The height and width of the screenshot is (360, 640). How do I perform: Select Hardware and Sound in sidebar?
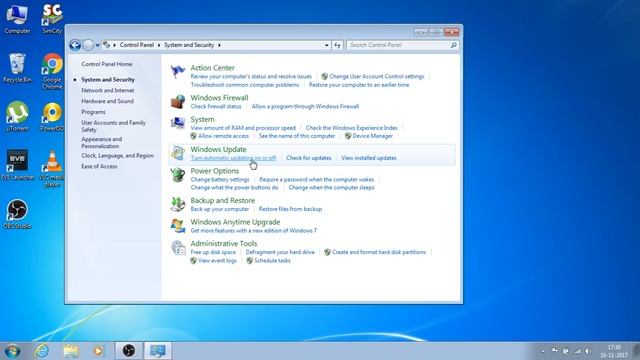[107, 101]
